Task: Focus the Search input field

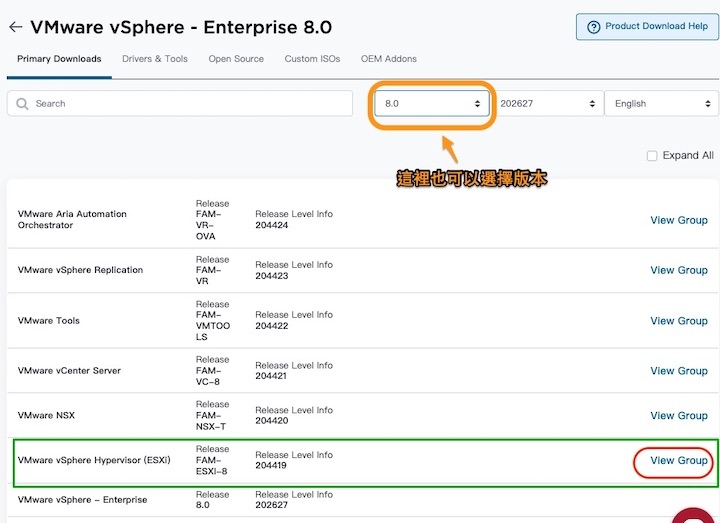Action: 180,103
